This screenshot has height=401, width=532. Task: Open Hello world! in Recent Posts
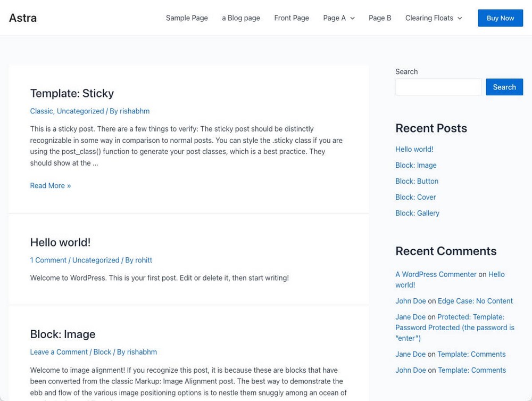[x=414, y=149]
